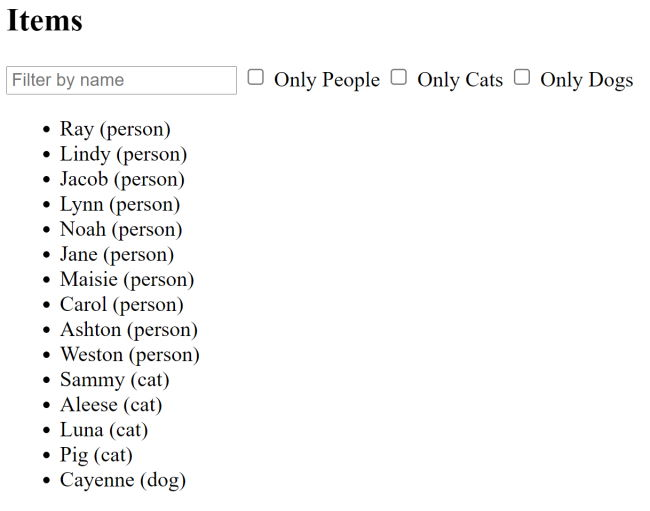Click the Aleese (cat) item
This screenshot has height=511, width=650.
coord(111,404)
